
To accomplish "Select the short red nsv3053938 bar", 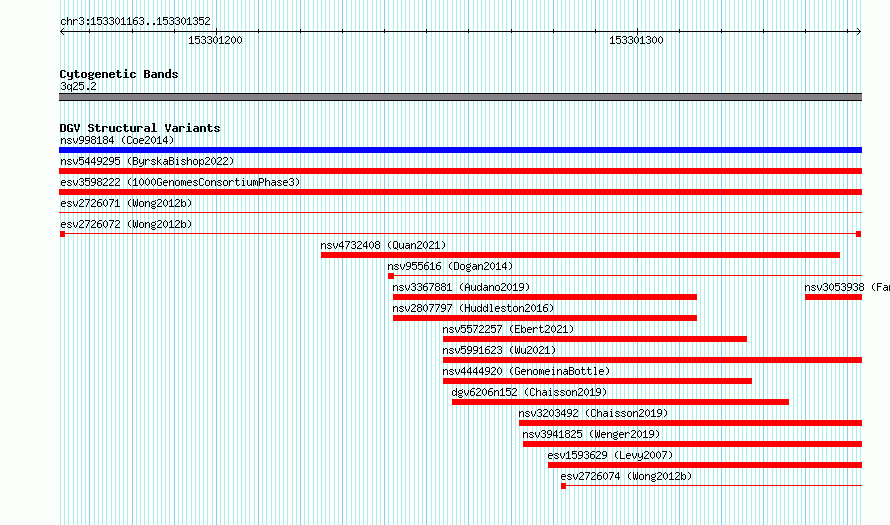I will point(833,297).
